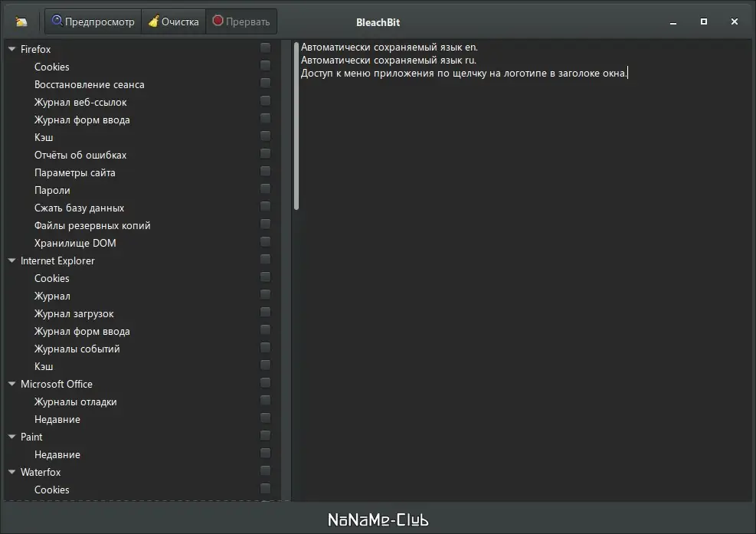Viewport: 756px width, 534px height.
Task: Collapse the Paint group
Action: tap(12, 437)
